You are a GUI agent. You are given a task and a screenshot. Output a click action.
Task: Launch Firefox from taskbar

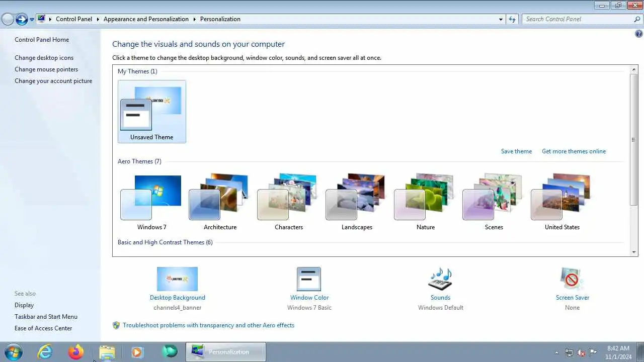[76, 352]
